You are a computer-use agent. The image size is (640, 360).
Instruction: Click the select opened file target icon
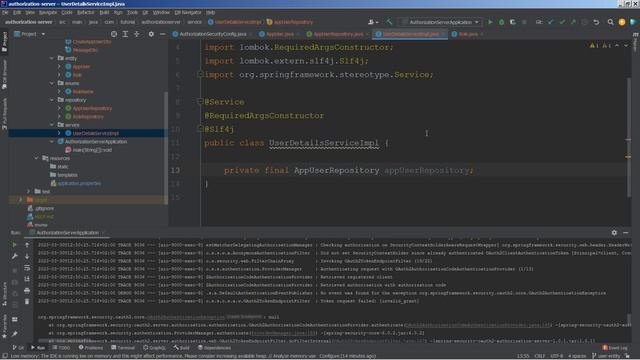[x=114, y=34]
